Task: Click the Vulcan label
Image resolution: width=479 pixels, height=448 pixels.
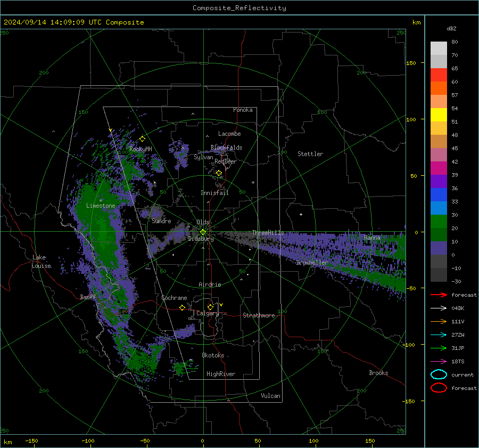Action: pyautogui.click(x=270, y=396)
